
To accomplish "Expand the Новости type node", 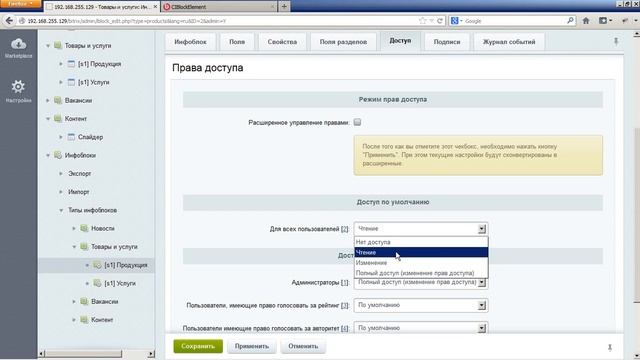I will pos(74,229).
